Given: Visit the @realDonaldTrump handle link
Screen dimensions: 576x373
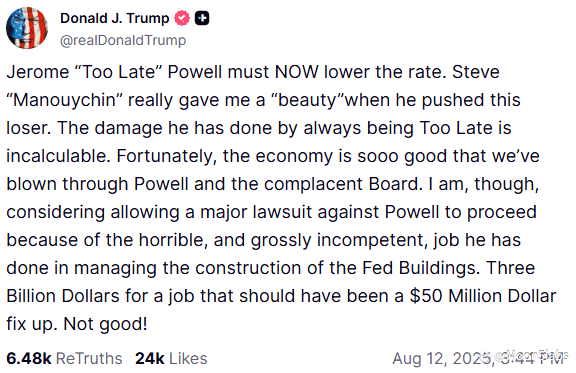Looking at the screenshot, I should 123,40.
